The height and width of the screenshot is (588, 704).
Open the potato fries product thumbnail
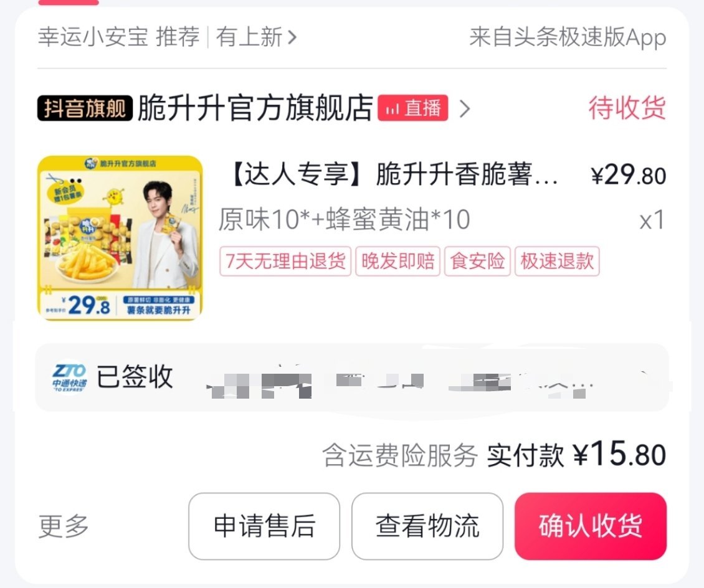coord(120,238)
